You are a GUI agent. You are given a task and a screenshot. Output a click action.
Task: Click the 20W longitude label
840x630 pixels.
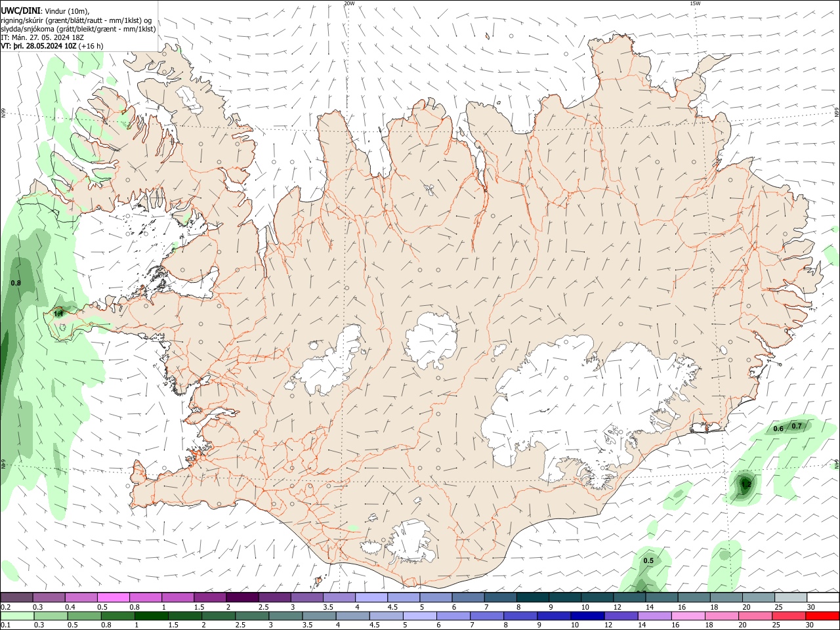tap(349, 3)
